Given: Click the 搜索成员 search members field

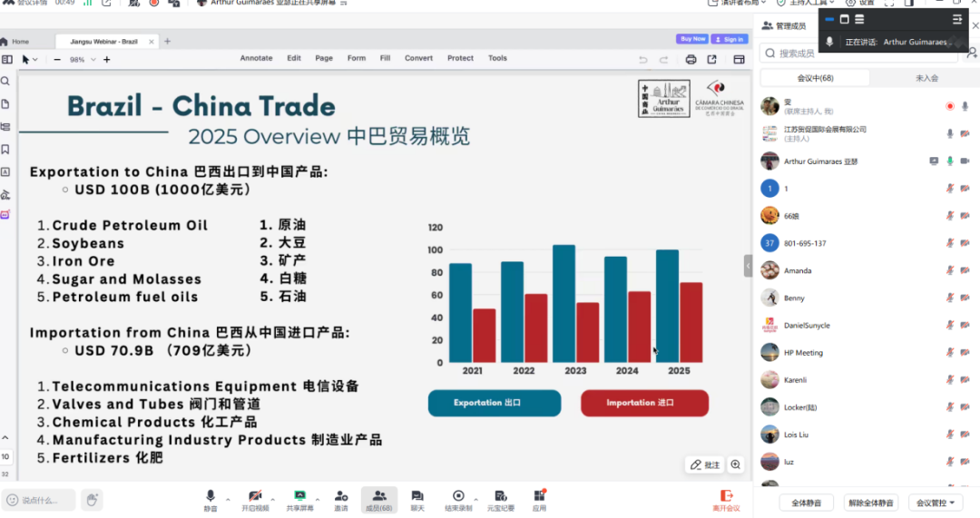Looking at the screenshot, I should [858, 54].
